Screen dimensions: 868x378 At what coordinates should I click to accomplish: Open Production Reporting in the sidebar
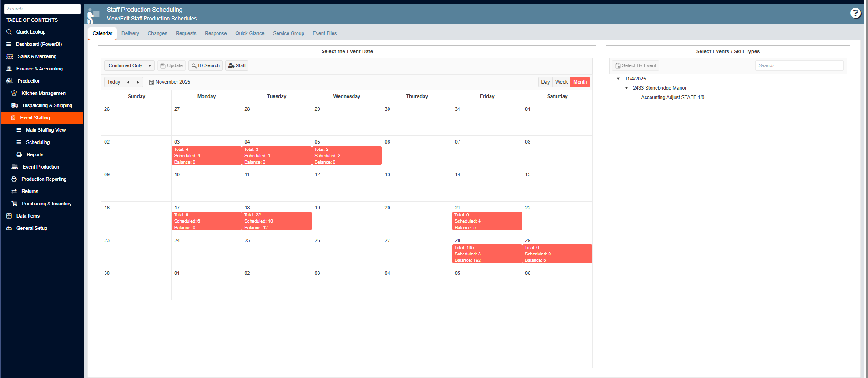(44, 179)
